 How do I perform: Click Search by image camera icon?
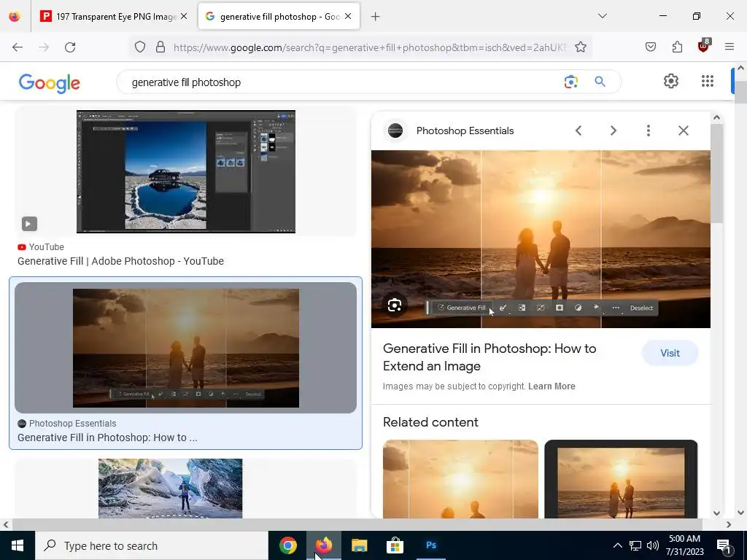click(x=570, y=82)
